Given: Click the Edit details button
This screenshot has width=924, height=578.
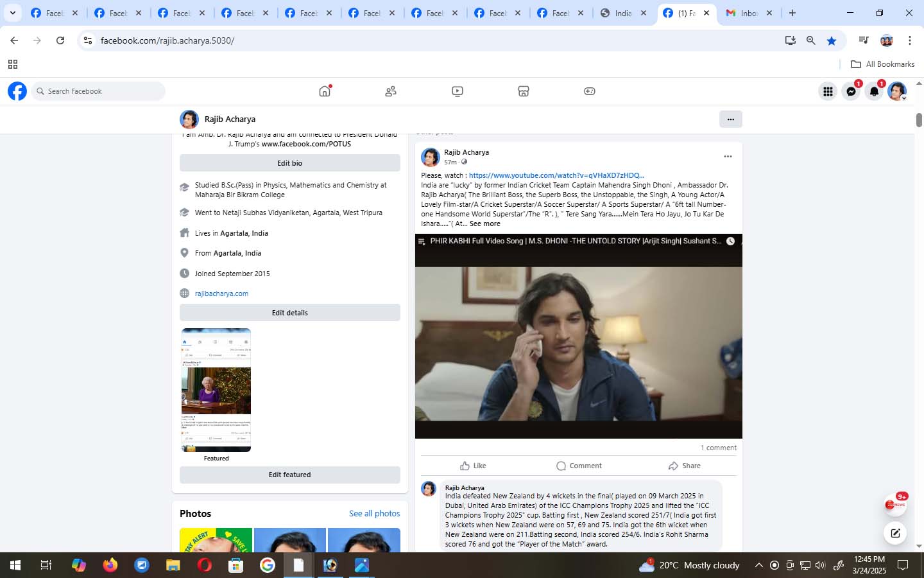Looking at the screenshot, I should point(290,313).
